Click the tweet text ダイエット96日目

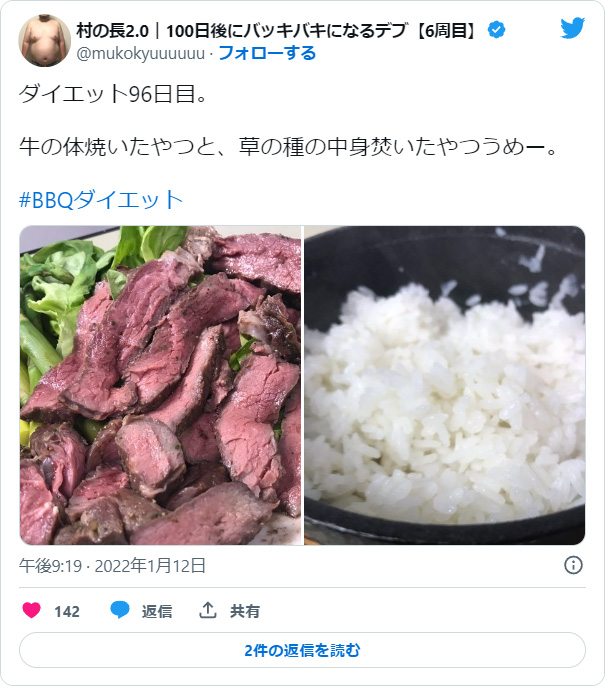[113, 94]
